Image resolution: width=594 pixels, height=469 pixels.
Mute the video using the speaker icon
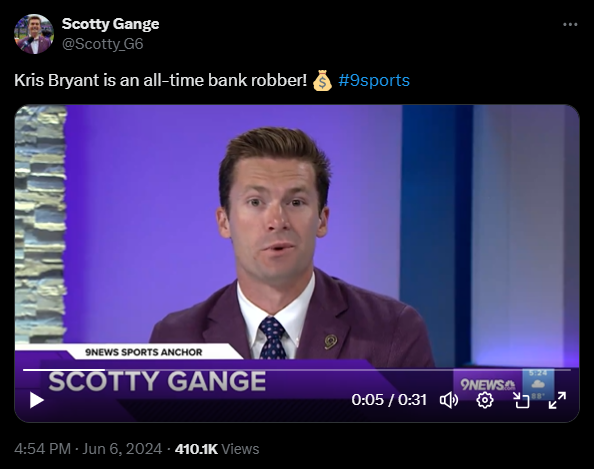point(449,400)
